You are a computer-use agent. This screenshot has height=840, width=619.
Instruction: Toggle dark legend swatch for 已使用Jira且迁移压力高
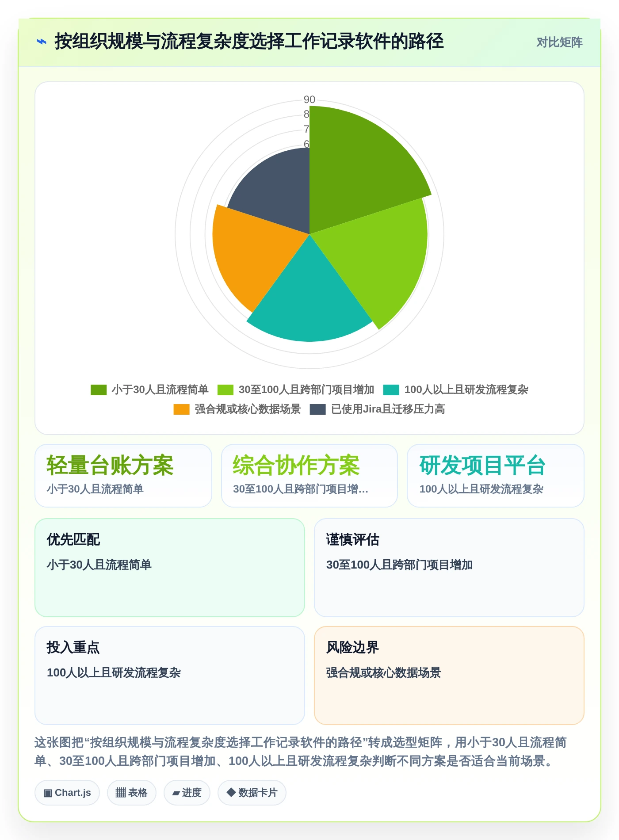click(318, 409)
